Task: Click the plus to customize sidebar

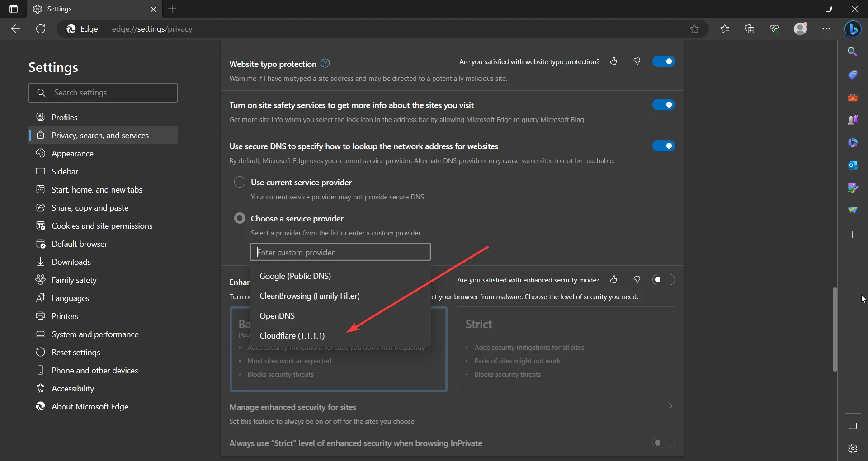Action: [x=853, y=235]
